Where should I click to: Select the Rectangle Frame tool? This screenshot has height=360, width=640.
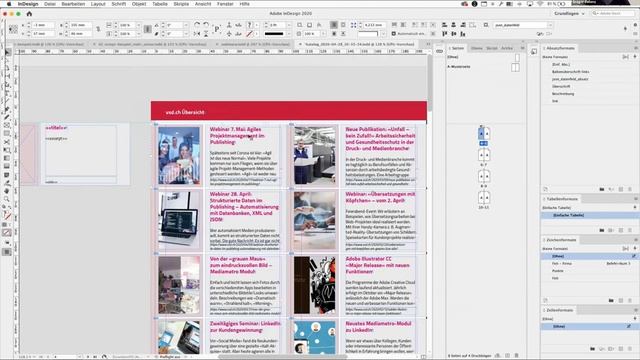click(x=7, y=126)
